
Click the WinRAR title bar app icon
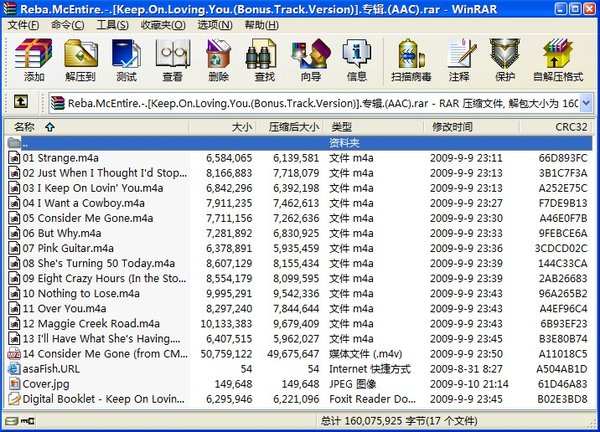click(10, 8)
